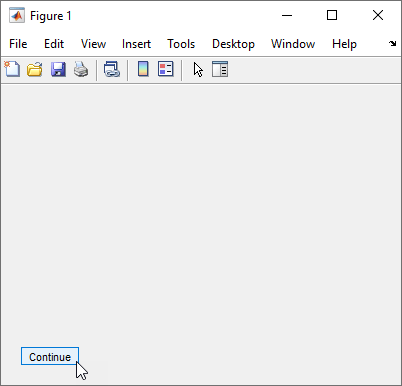402x386 pixels.
Task: Open a file with the folder icon
Action: click(x=35, y=69)
